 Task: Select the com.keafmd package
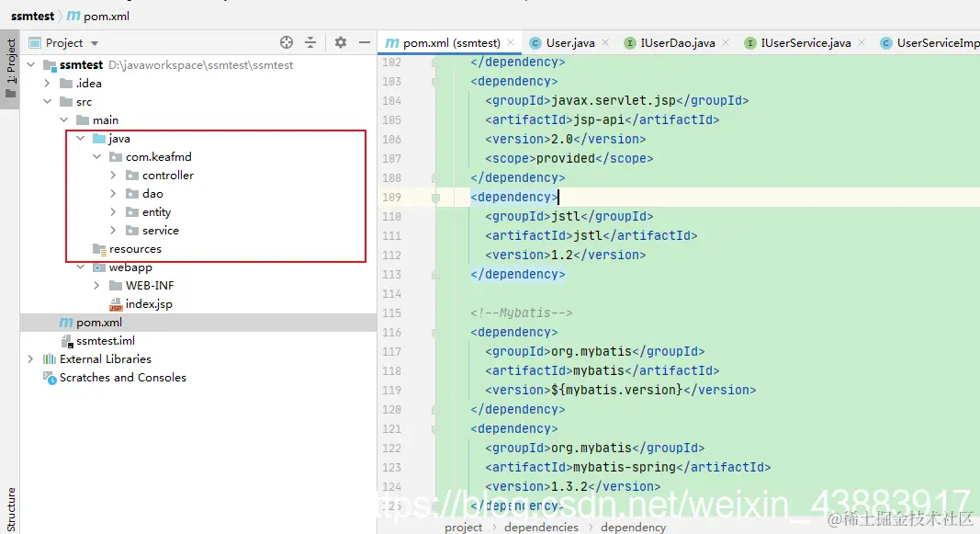tap(158, 156)
